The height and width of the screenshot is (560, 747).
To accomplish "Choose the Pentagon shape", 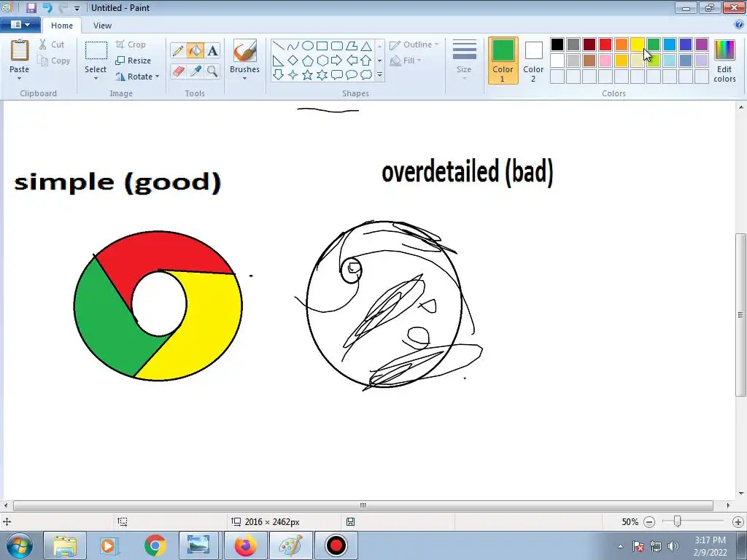I will [308, 61].
